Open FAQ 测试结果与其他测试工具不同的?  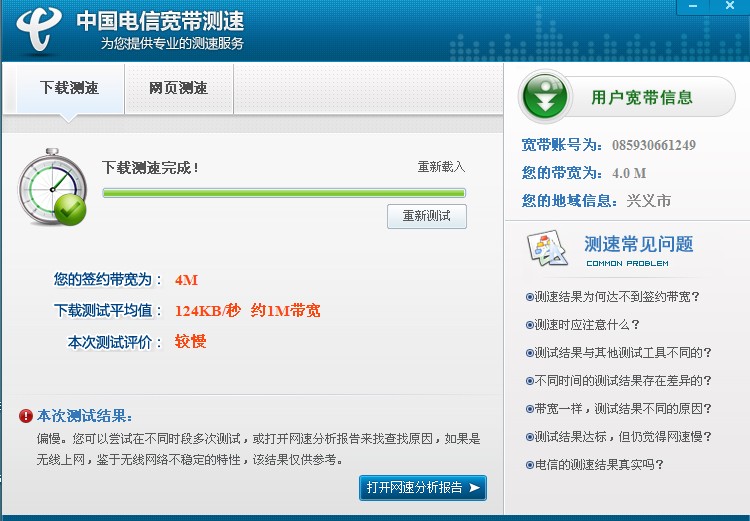point(618,353)
